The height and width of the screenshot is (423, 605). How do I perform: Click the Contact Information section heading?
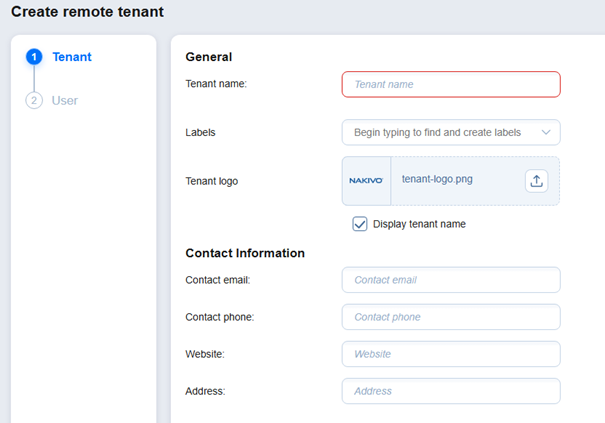pyautogui.click(x=245, y=253)
